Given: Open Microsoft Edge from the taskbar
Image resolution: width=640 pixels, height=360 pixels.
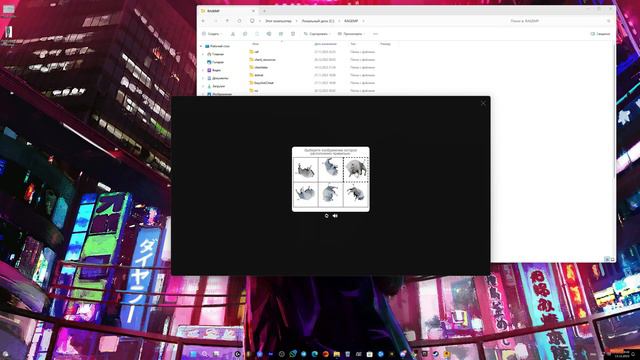Looking at the screenshot, I should point(315,354).
